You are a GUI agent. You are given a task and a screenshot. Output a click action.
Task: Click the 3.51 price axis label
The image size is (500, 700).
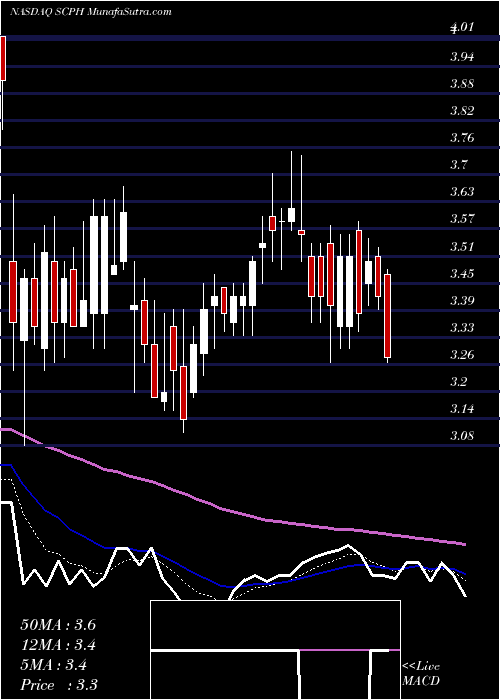462,246
